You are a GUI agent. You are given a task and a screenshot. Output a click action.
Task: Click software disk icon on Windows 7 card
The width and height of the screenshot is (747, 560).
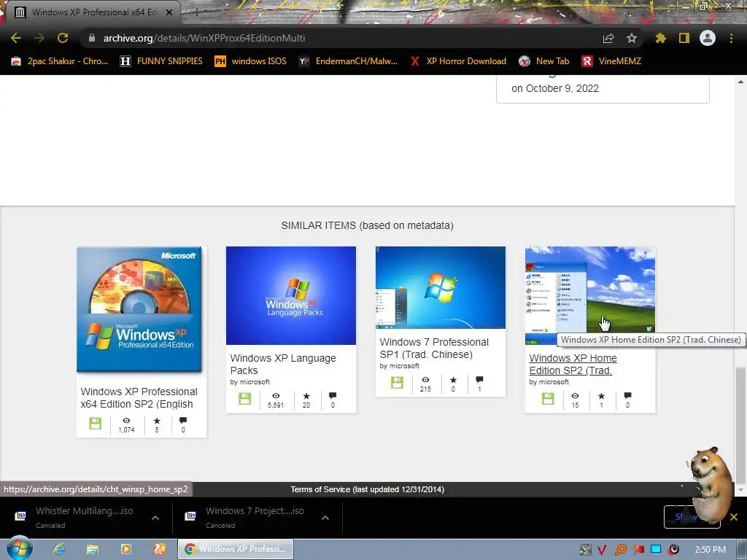pyautogui.click(x=397, y=382)
